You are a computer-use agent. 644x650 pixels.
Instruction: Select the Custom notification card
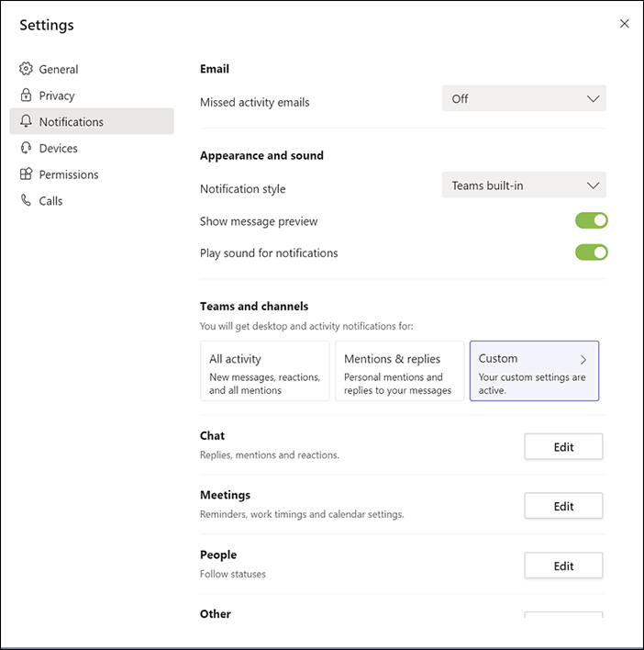click(x=534, y=371)
